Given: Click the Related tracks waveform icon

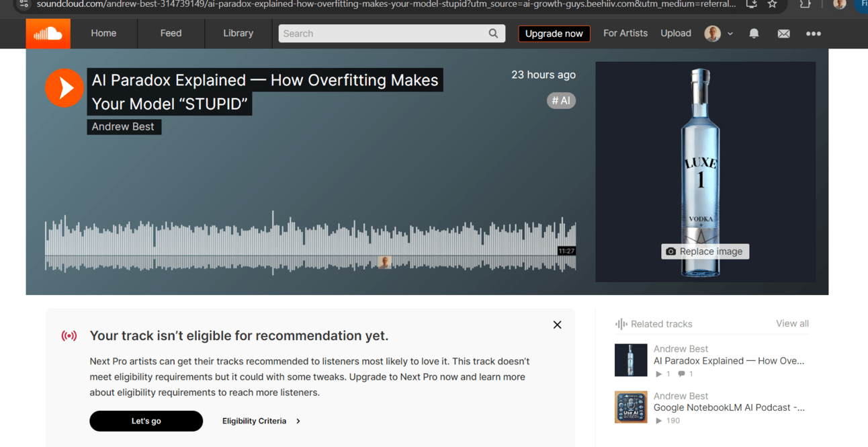Looking at the screenshot, I should point(621,324).
